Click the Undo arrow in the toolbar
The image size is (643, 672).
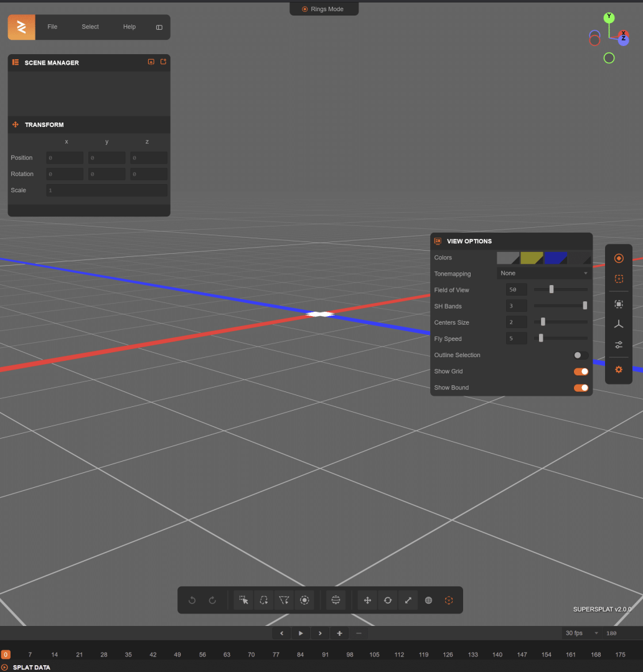pos(192,600)
